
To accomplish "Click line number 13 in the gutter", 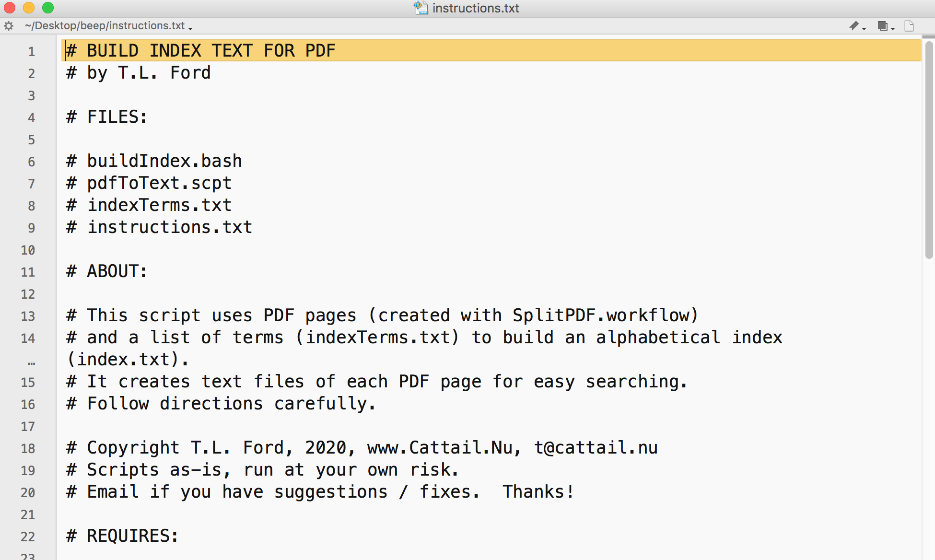I will coord(28,316).
